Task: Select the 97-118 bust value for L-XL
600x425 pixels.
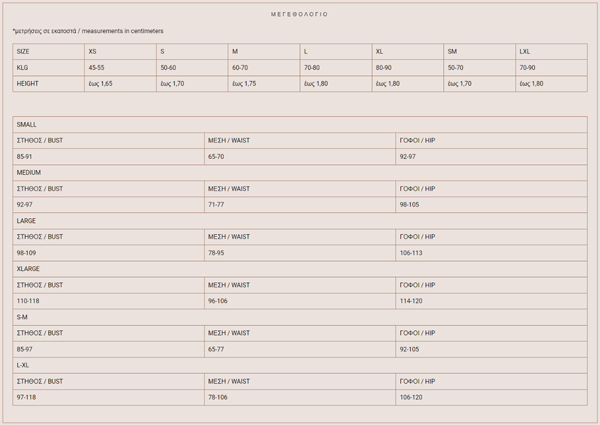Action: (27, 396)
